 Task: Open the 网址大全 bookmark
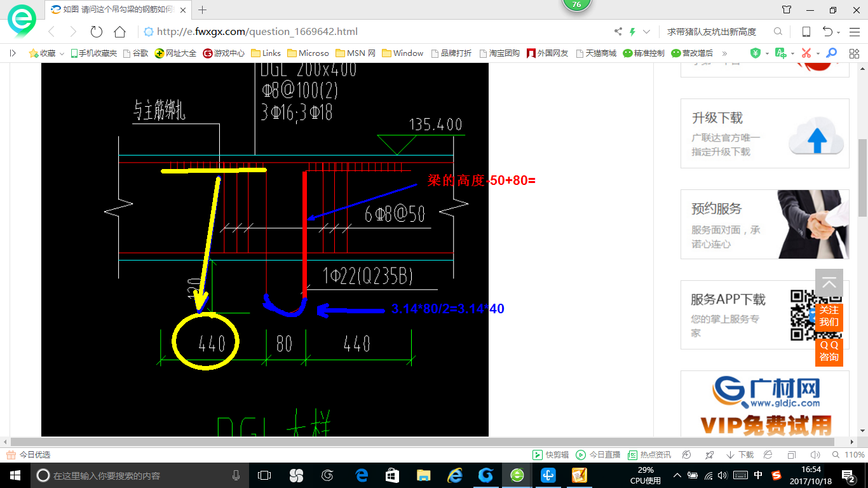pyautogui.click(x=176, y=53)
